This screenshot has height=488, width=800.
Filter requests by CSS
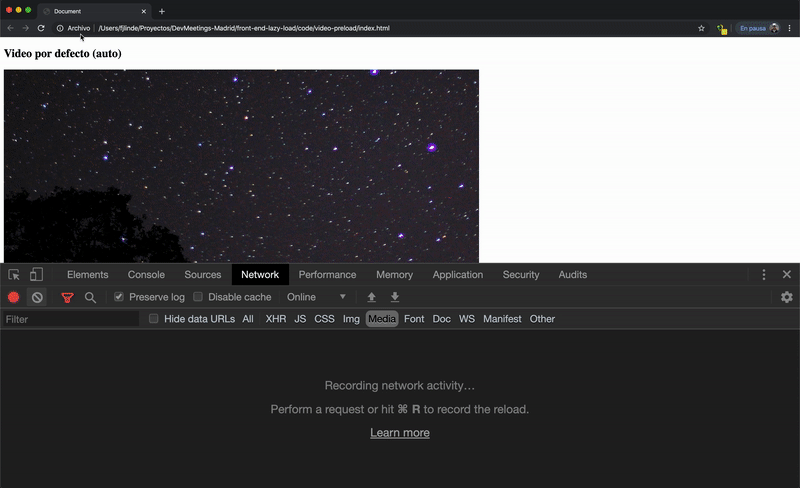click(324, 319)
